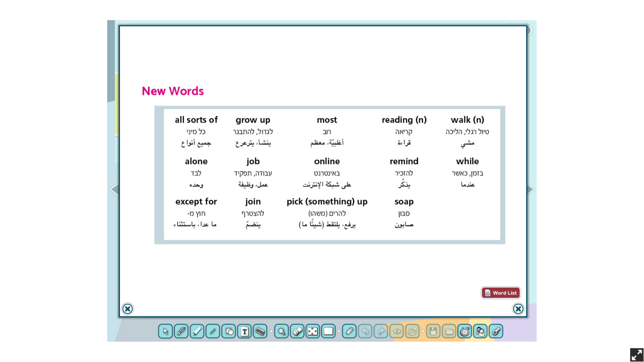Select the straight line tool
The width and height of the screenshot is (644, 362).
tap(213, 331)
